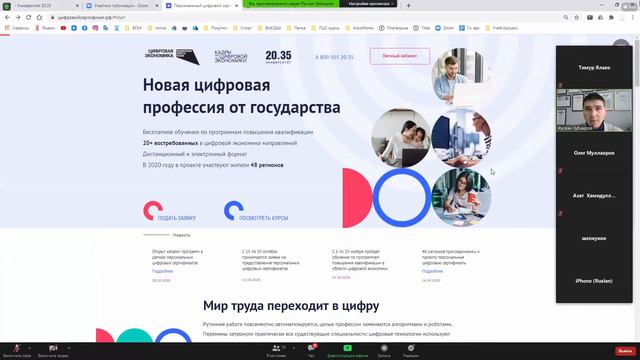Select Тимур Ялаев participant tile
The image size is (640, 360).
coord(594,67)
